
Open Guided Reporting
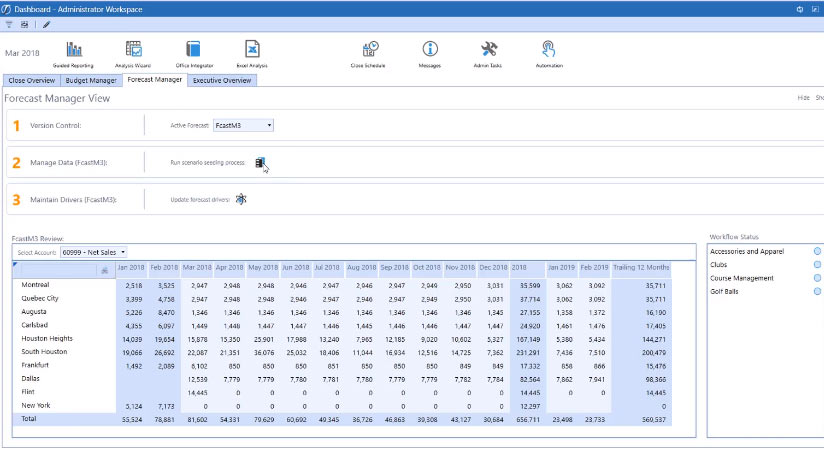pyautogui.click(x=74, y=50)
